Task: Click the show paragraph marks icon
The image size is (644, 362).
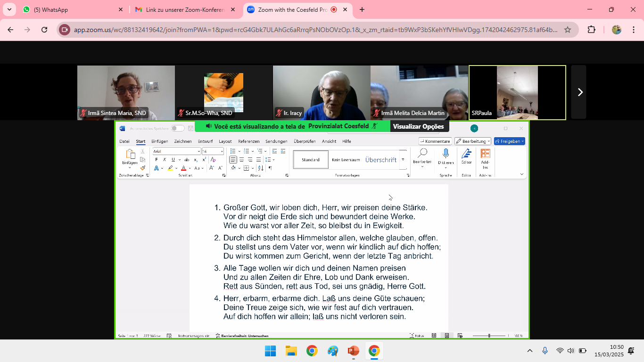Action: click(x=270, y=168)
